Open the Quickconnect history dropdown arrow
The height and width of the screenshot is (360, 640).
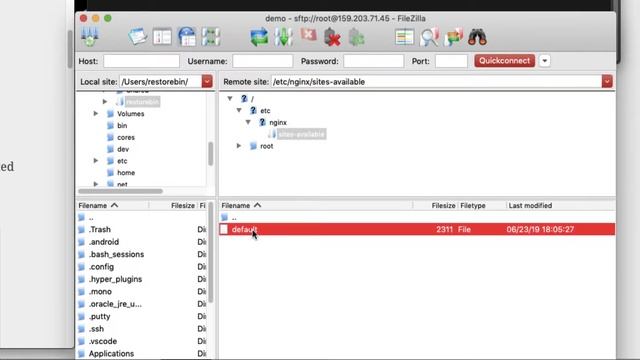coord(544,61)
